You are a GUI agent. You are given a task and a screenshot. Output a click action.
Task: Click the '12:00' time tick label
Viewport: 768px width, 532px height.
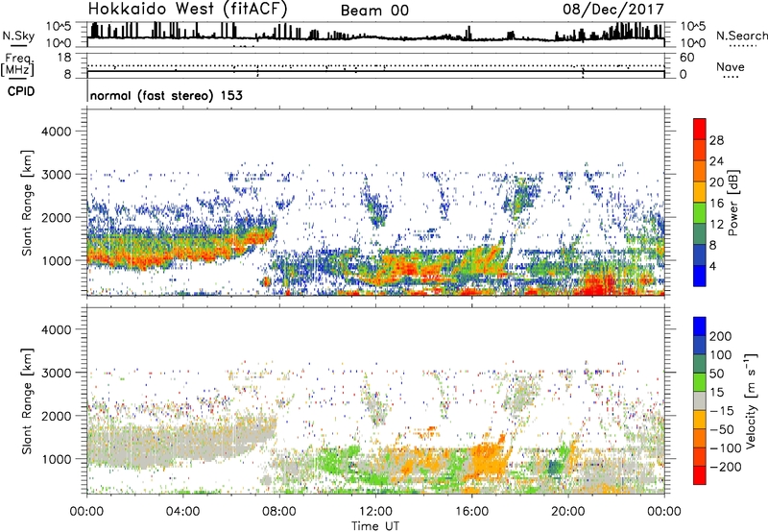(x=375, y=512)
